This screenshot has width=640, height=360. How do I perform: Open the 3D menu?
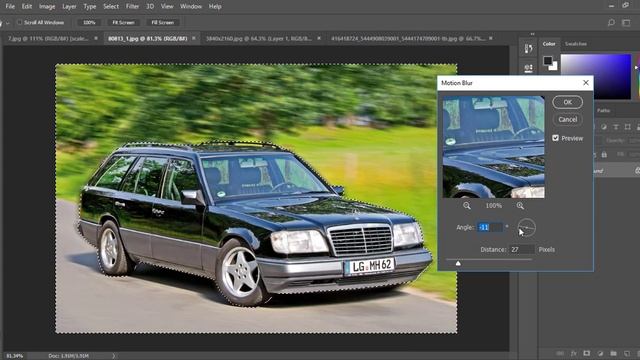(x=150, y=7)
